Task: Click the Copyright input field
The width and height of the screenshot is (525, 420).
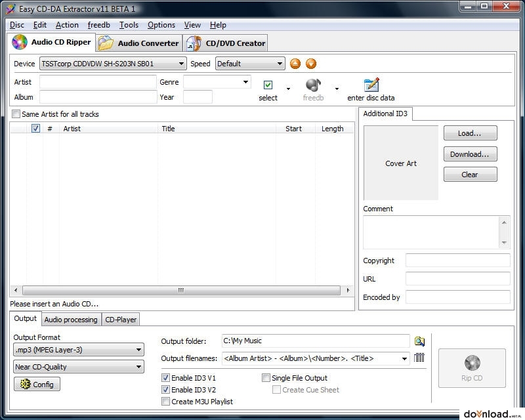Action: 457,261
